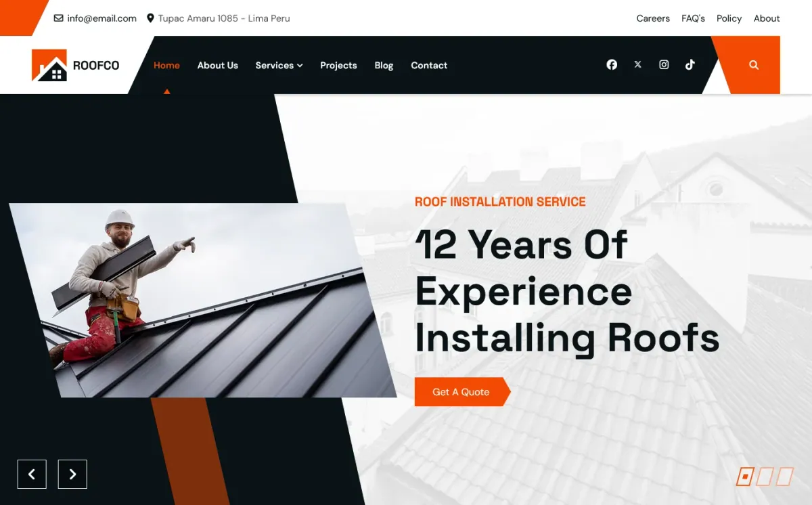The image size is (812, 505).
Task: Select the first active slider indicator
Action: click(744, 477)
